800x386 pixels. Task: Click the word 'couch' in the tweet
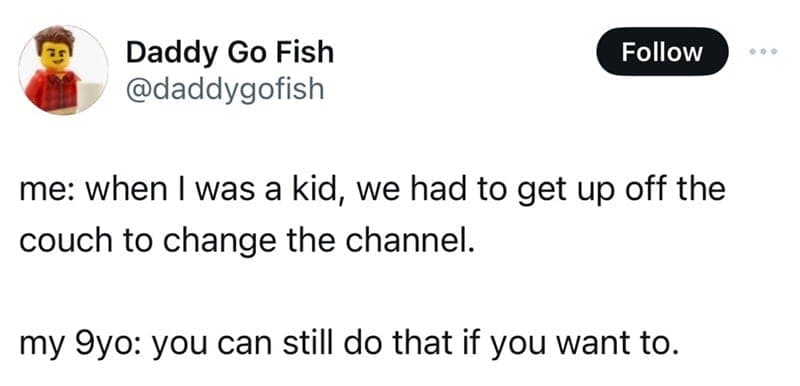click(x=65, y=239)
